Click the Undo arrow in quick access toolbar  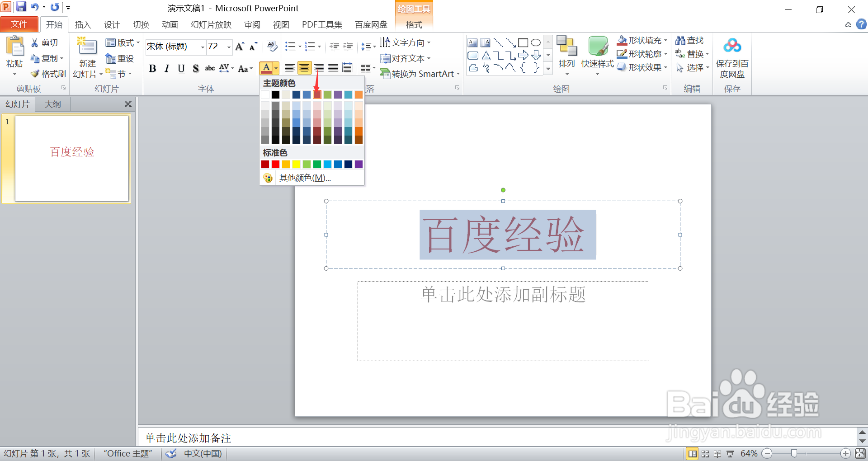(x=35, y=7)
